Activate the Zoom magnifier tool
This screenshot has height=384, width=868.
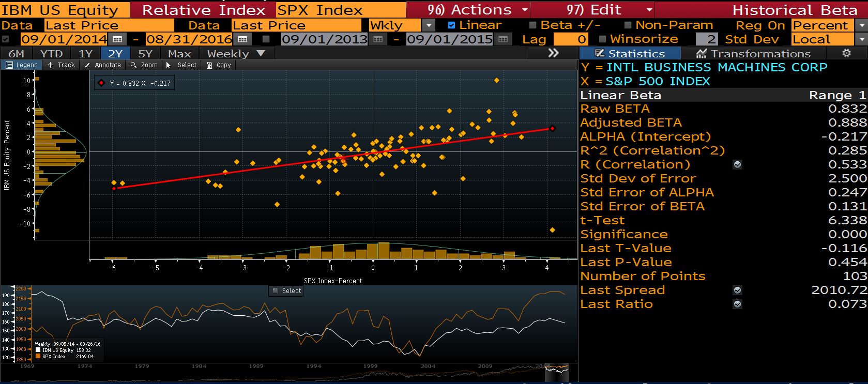[x=144, y=65]
